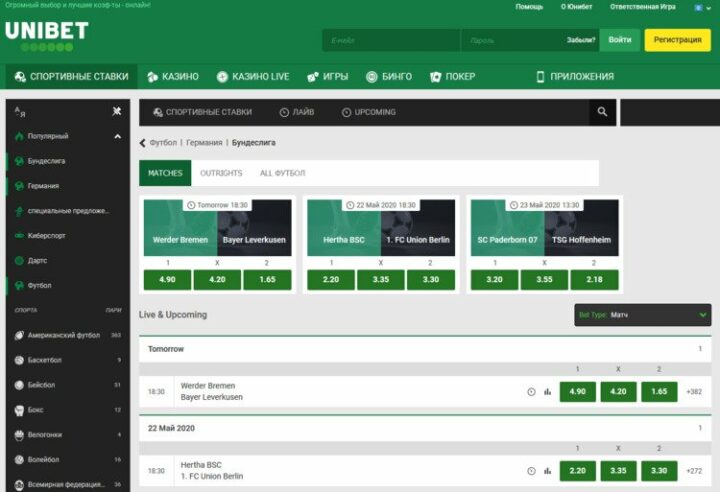Image resolution: width=720 pixels, height=492 pixels.
Task: Switch to the OUTRIGHTS tab
Action: tap(221, 173)
